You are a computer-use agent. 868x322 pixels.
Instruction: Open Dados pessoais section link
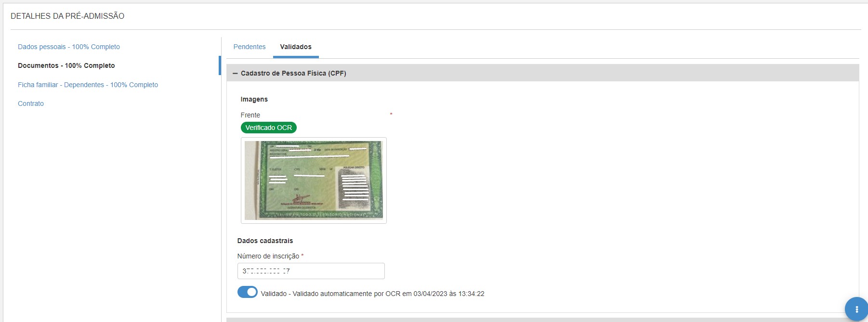(69, 47)
